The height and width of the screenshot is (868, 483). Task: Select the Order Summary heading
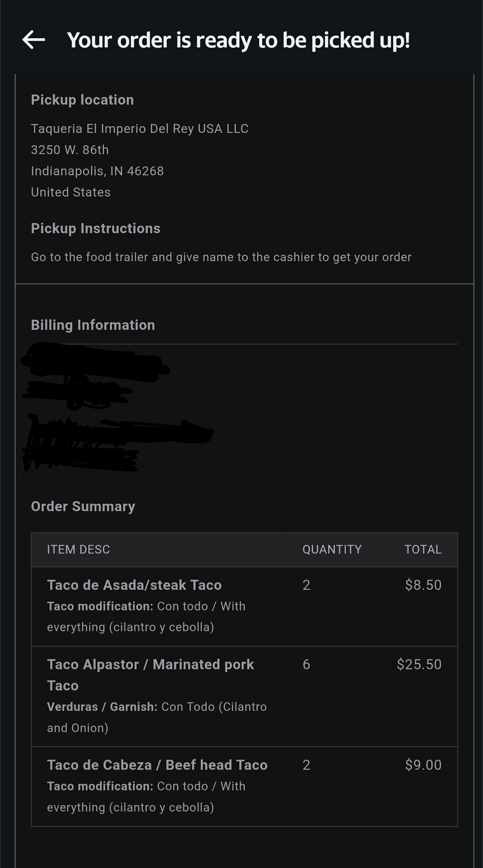click(x=83, y=506)
